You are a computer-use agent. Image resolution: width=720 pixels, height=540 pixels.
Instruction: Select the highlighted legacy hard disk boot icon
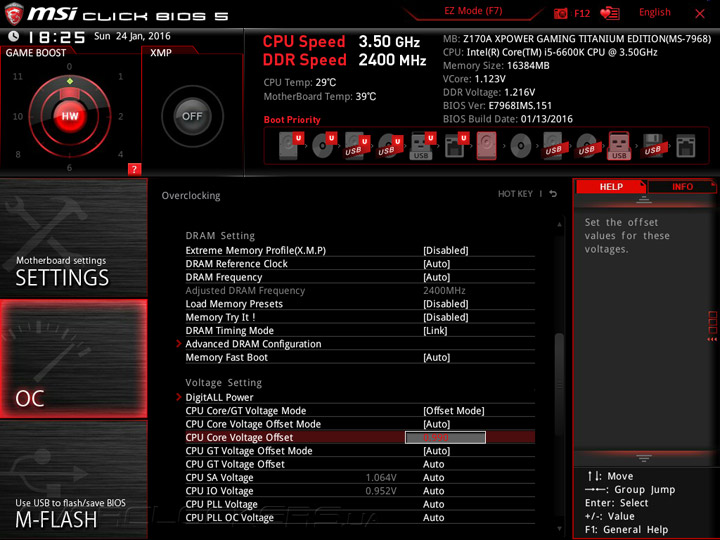[x=487, y=146]
